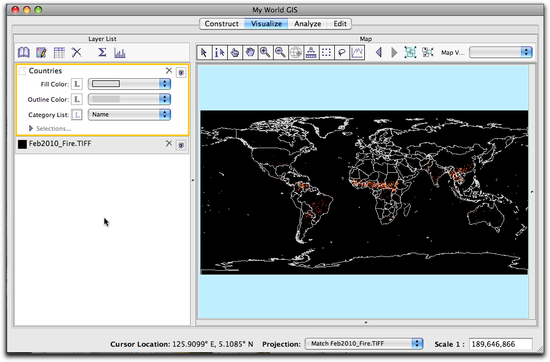Image resolution: width=550 pixels, height=362 pixels.
Task: Go to previous map view arrow
Action: click(x=379, y=53)
